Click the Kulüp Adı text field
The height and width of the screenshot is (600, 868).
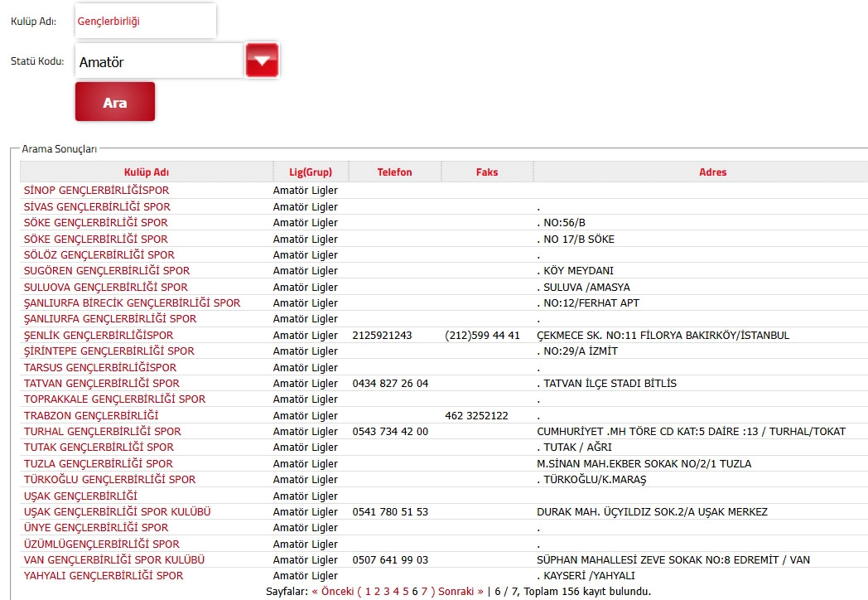(x=145, y=22)
